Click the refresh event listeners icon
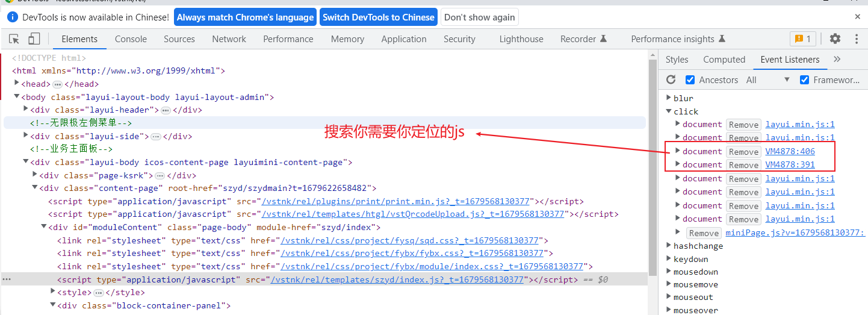The image size is (868, 315). [671, 80]
